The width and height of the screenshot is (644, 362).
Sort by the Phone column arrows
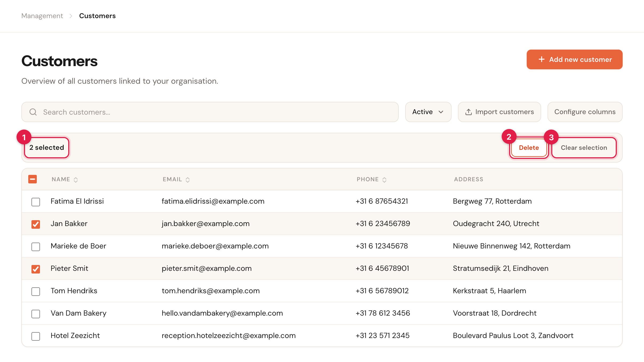pos(384,180)
